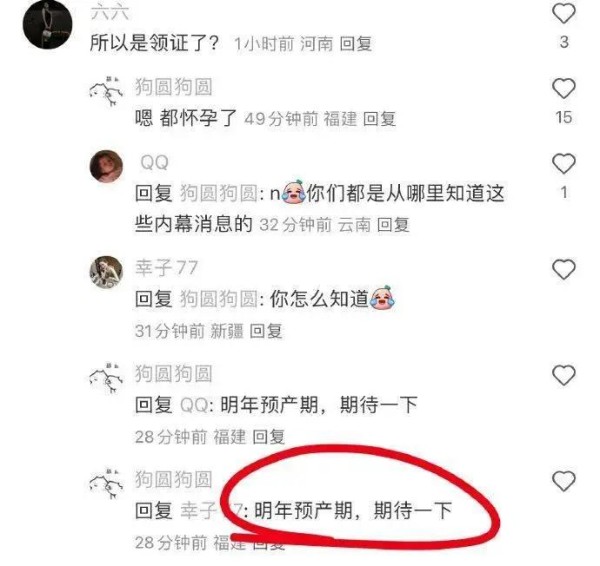Image resolution: width=600 pixels, height=566 pixels.
Task: Tap heart on QQ's comment
Action: click(x=564, y=163)
